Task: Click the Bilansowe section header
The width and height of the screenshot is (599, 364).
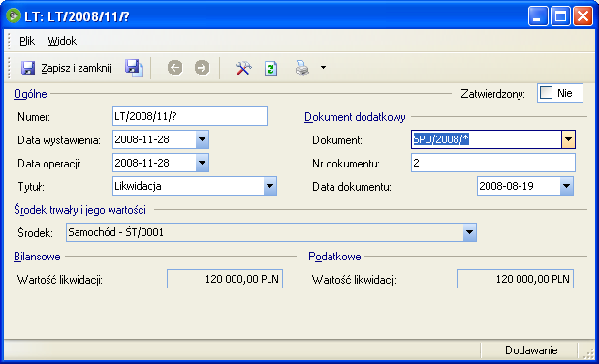Action: click(x=37, y=257)
